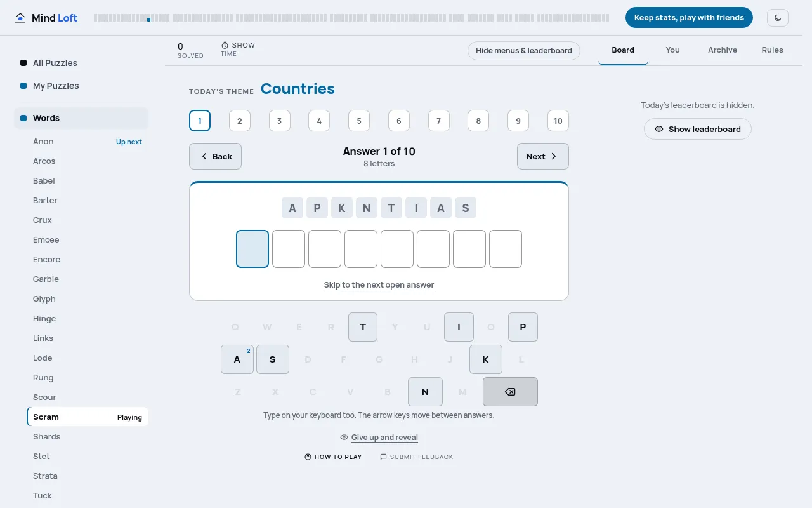Hide menus and leaderboard
812x508 pixels.
[x=524, y=51]
